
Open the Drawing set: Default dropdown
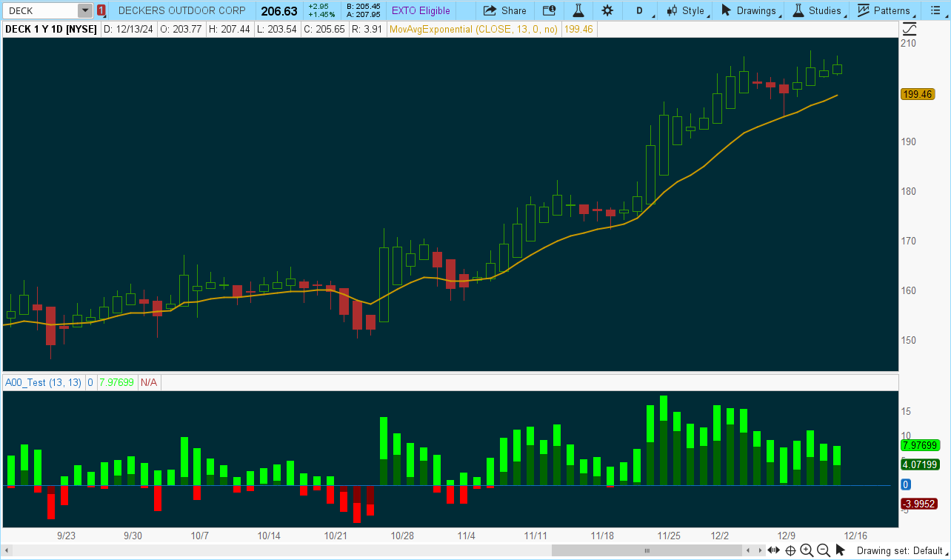pos(903,550)
